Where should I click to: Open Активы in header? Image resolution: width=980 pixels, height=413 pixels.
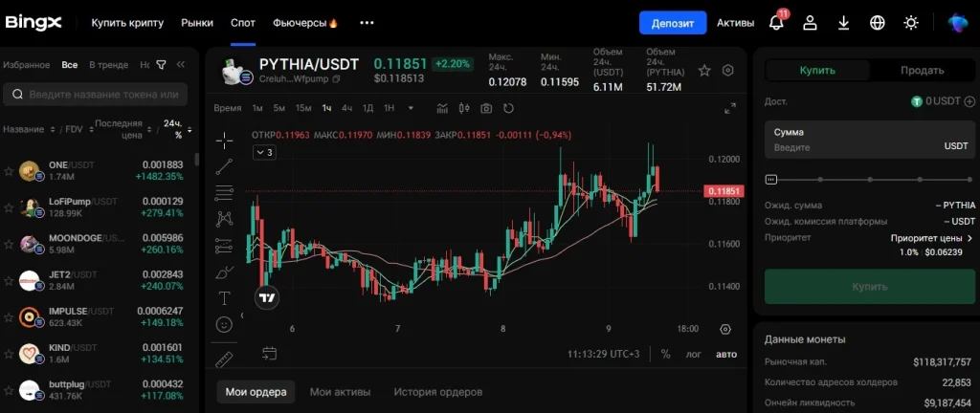click(x=736, y=23)
